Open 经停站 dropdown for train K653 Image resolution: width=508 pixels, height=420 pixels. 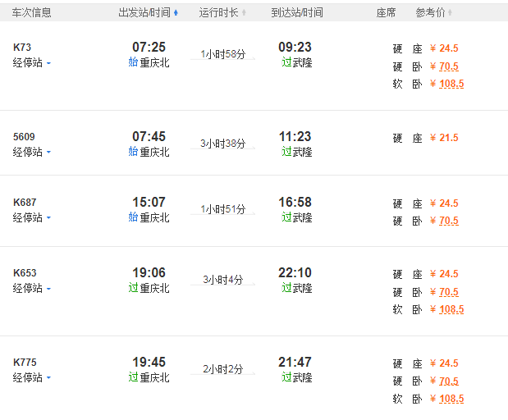click(31, 288)
